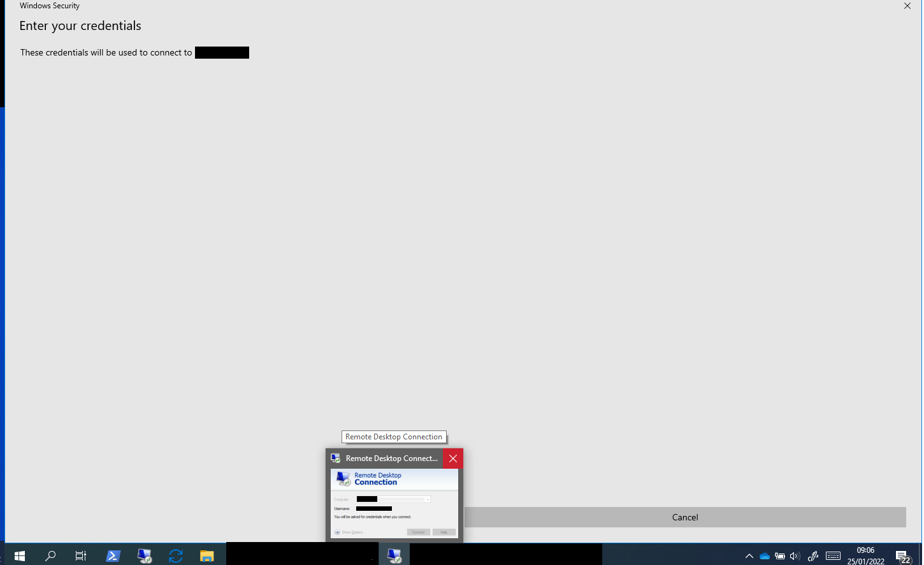
Task: Open the Windows Ink Workspace pen icon
Action: coord(813,556)
